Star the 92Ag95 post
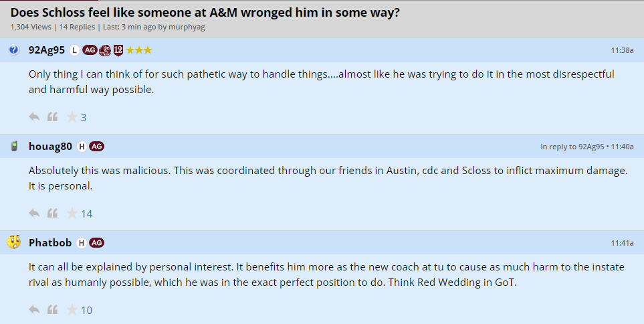 pyautogui.click(x=72, y=117)
